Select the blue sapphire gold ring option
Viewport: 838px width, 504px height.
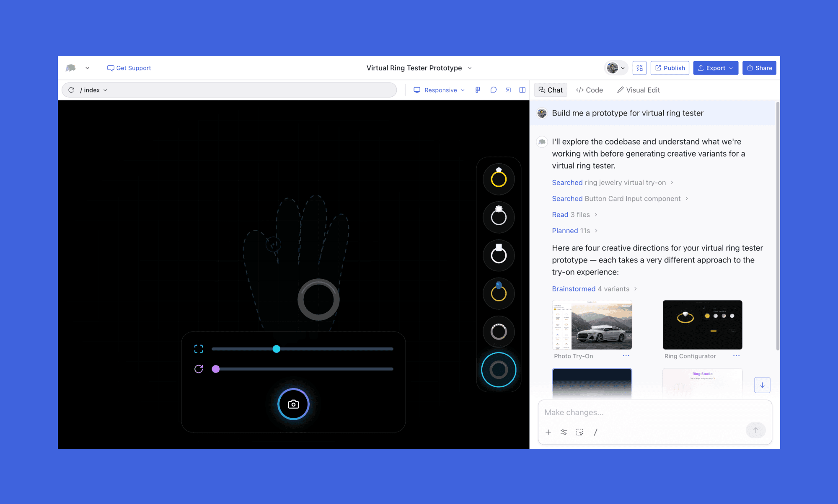pyautogui.click(x=499, y=293)
